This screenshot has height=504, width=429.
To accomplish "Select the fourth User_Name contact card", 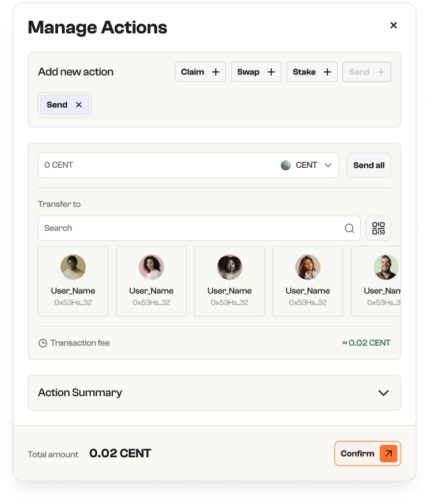I will click(x=307, y=281).
